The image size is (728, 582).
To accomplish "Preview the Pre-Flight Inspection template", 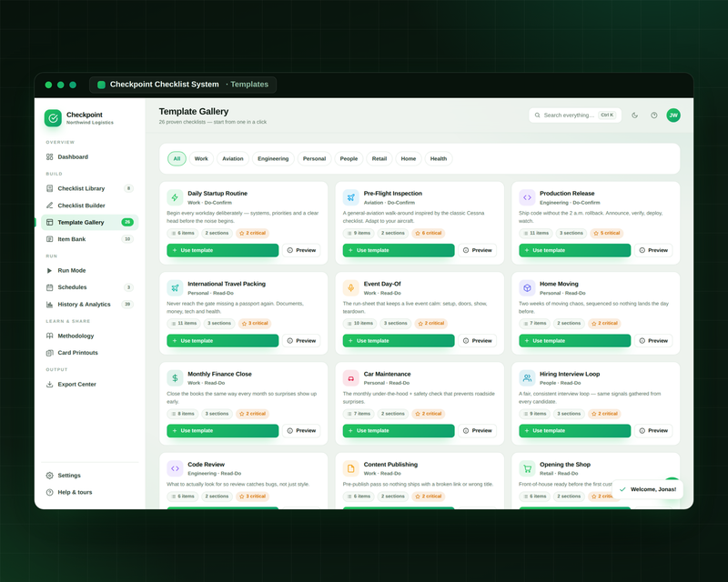I will pos(477,250).
